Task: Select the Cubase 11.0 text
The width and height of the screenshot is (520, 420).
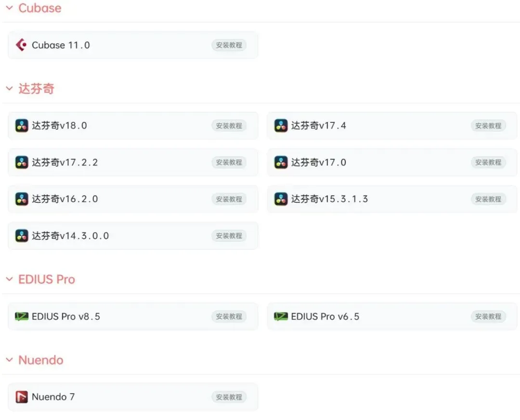Action: [x=61, y=45]
